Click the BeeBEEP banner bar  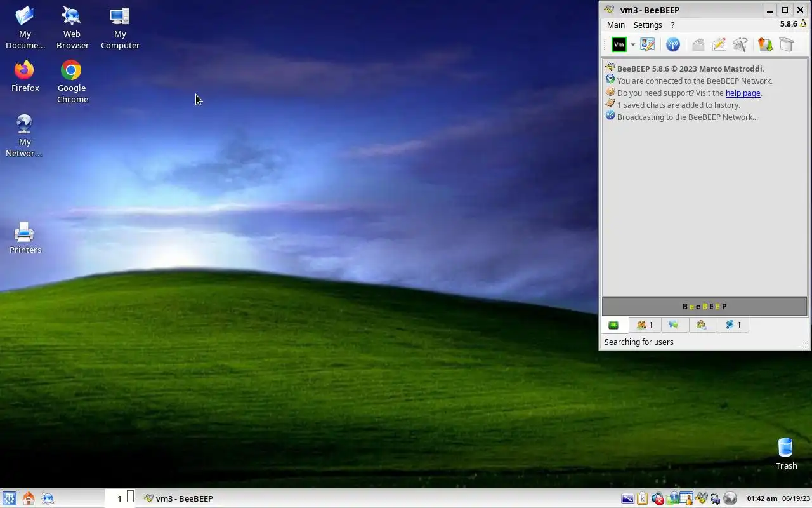[x=704, y=306]
